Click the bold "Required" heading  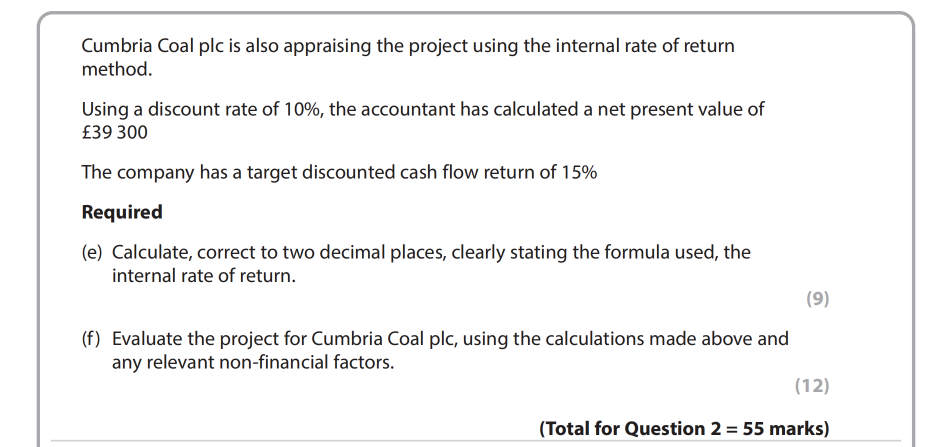coord(121,212)
